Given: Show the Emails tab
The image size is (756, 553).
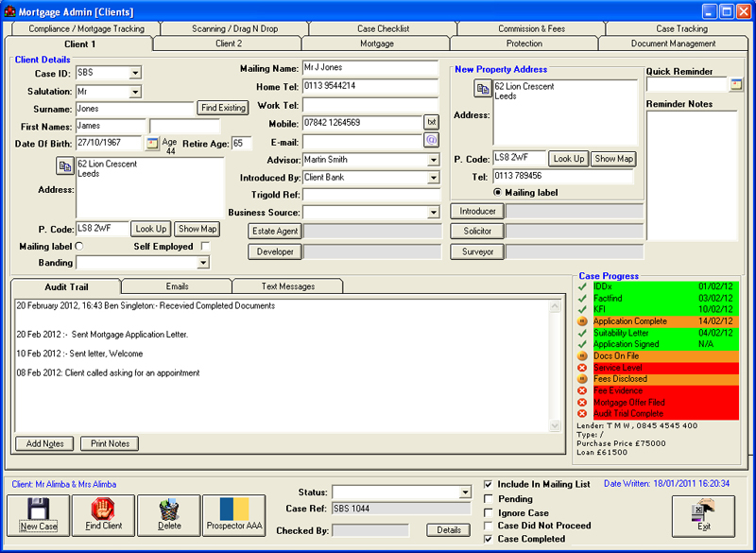Looking at the screenshot, I should click(177, 286).
